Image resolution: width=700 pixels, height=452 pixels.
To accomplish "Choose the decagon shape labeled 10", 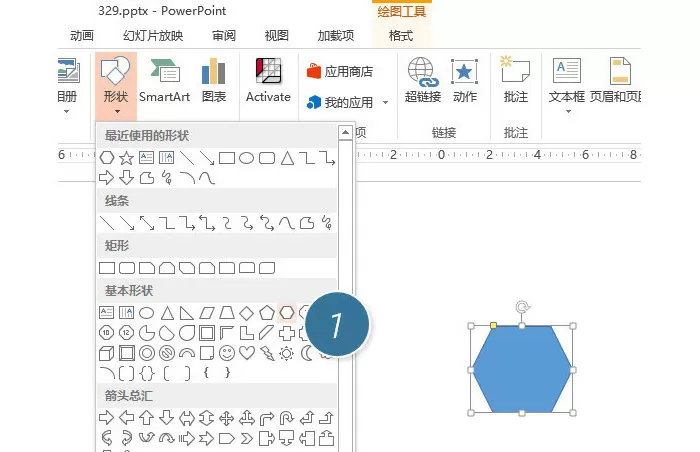I will tap(106, 333).
